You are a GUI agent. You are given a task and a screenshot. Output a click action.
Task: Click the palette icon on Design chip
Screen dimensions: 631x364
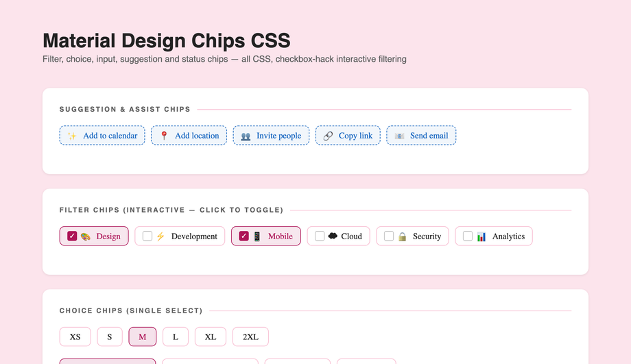point(85,236)
